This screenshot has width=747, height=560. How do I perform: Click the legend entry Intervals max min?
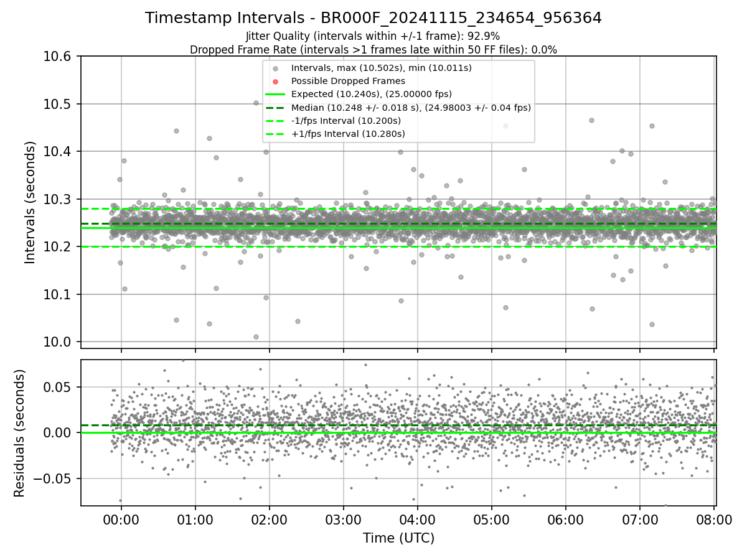[381, 68]
